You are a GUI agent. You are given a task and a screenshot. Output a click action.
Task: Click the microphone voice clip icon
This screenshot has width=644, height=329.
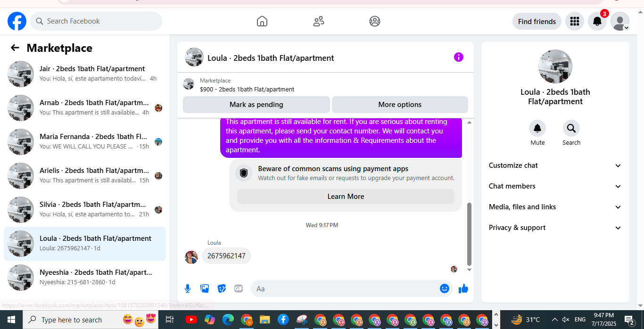(x=188, y=288)
